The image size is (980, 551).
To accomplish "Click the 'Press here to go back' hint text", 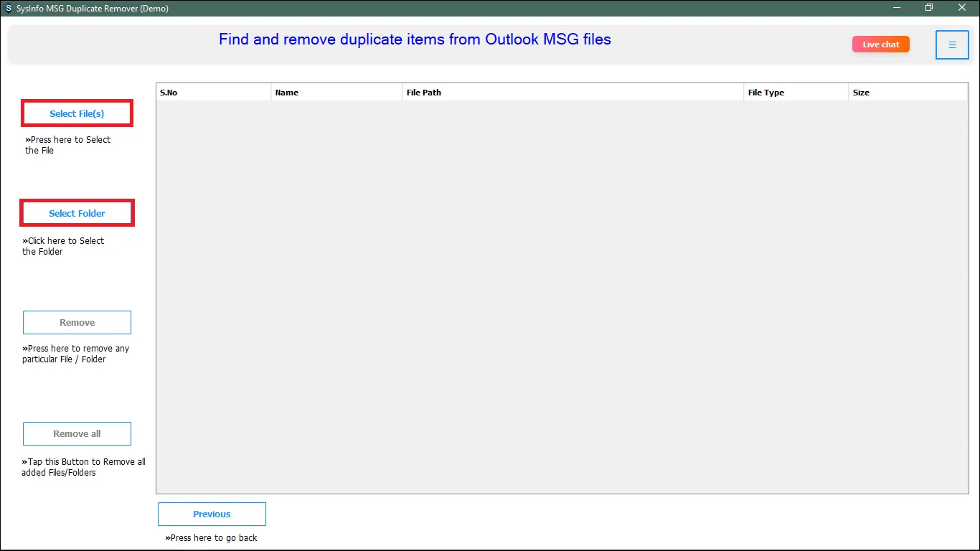I will pyautogui.click(x=211, y=538).
